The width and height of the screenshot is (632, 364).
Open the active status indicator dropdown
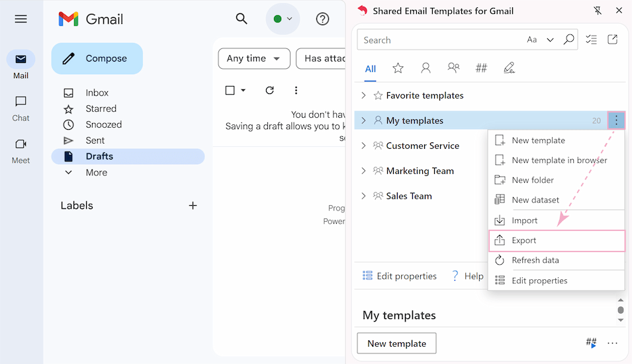coord(283,19)
